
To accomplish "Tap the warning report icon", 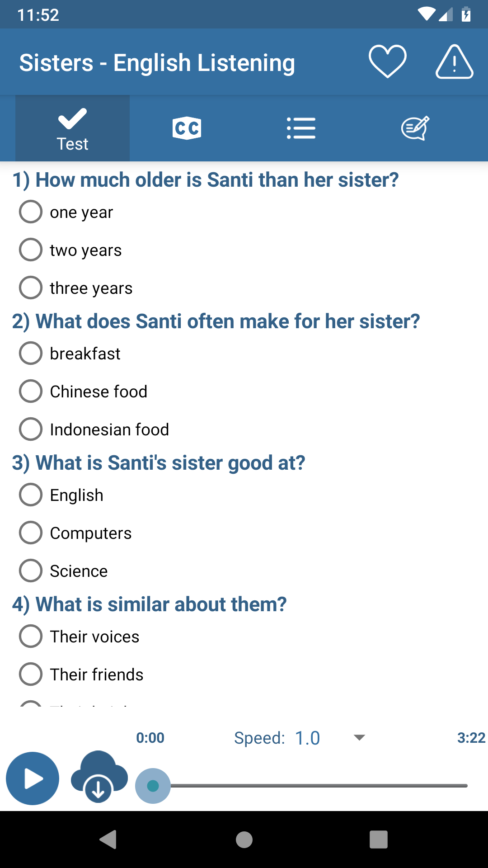I will pos(454,62).
